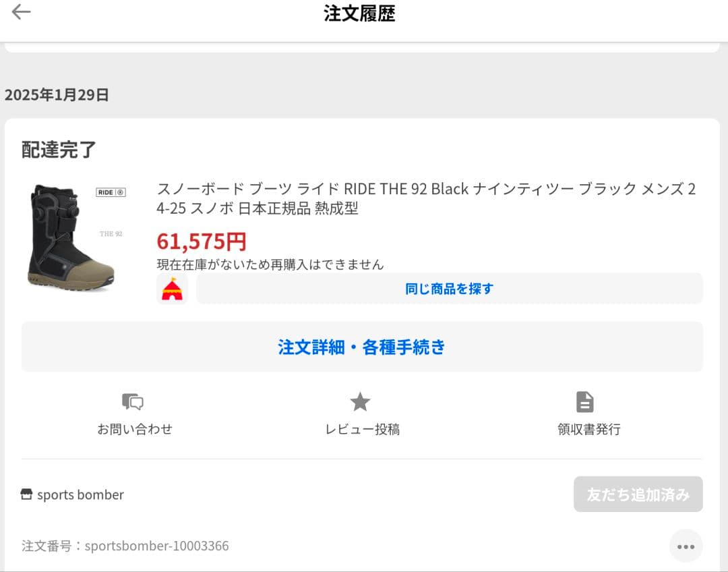Click the 注文履歴 page title
The height and width of the screenshot is (572, 728).
[359, 13]
